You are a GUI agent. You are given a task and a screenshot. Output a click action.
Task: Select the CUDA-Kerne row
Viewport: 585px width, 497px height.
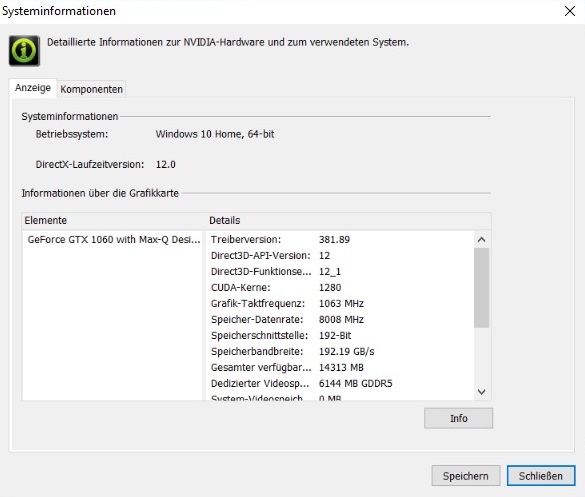click(x=340, y=288)
